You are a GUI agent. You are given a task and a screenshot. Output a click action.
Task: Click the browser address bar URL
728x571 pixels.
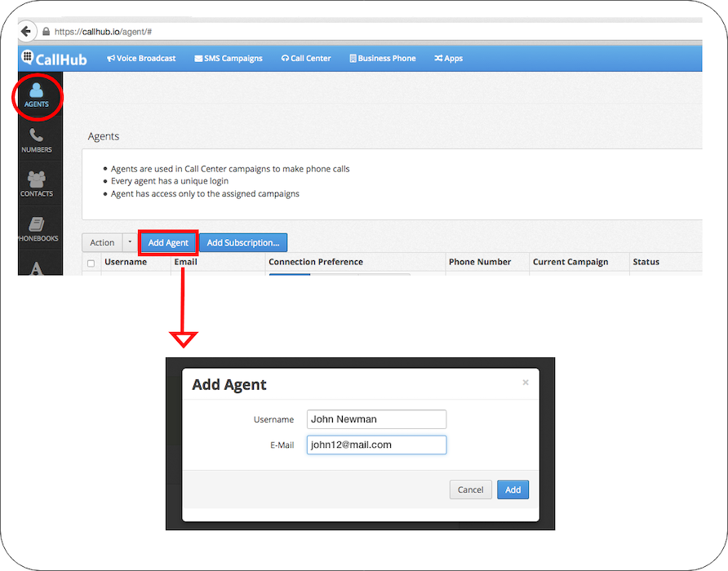[x=103, y=32]
